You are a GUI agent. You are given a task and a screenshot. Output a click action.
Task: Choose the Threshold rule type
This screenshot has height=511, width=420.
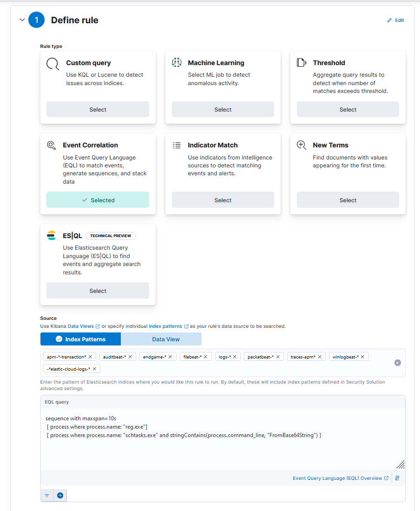[x=348, y=110]
